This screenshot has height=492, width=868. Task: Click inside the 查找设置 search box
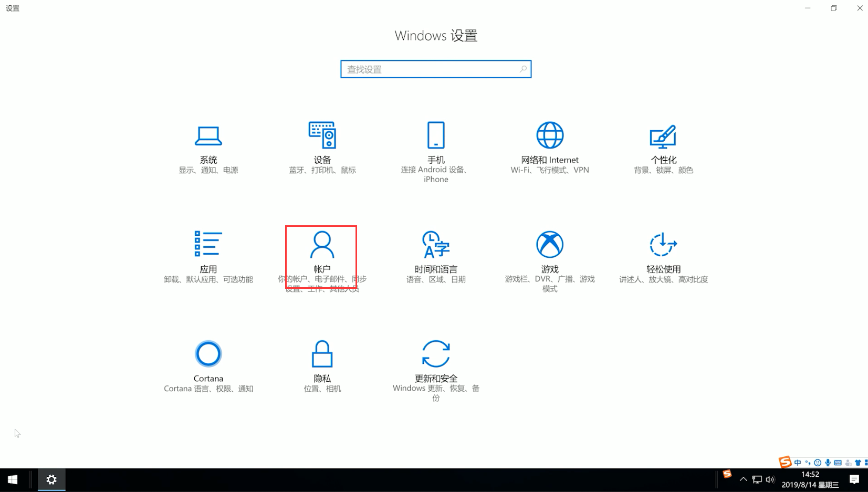point(436,69)
